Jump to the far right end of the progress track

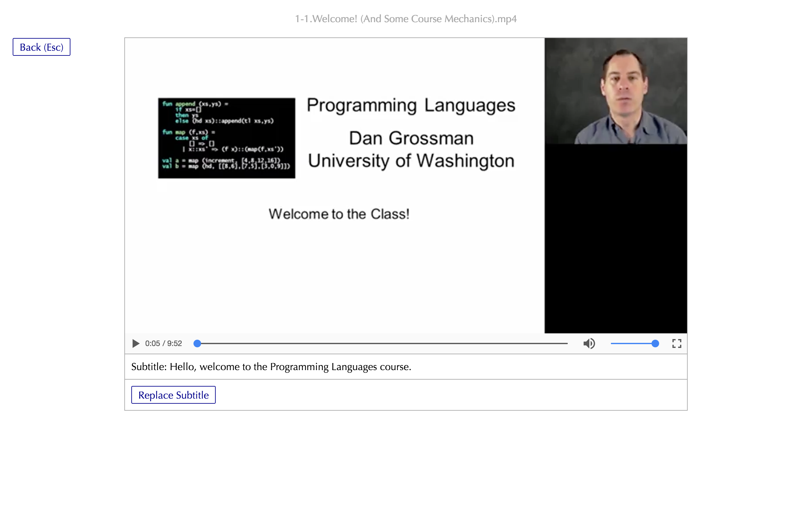click(x=566, y=343)
